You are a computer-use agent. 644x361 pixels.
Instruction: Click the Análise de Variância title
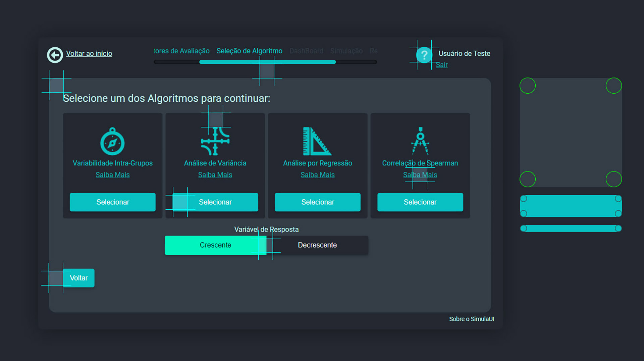point(215,163)
